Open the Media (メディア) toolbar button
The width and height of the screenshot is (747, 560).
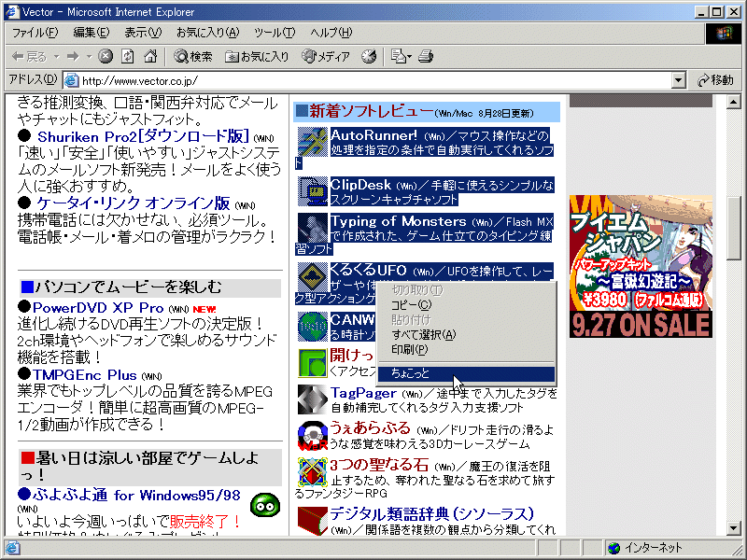pyautogui.click(x=326, y=56)
